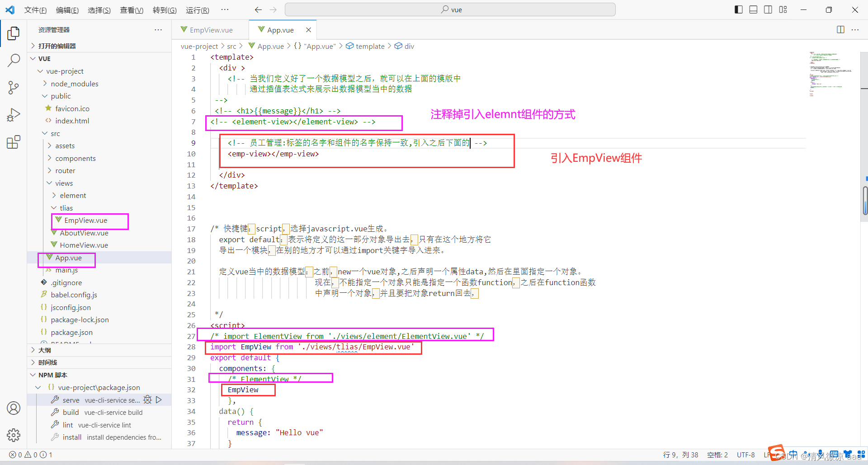Collapse the tlias folder
The width and height of the screenshot is (868, 465).
point(99,208)
